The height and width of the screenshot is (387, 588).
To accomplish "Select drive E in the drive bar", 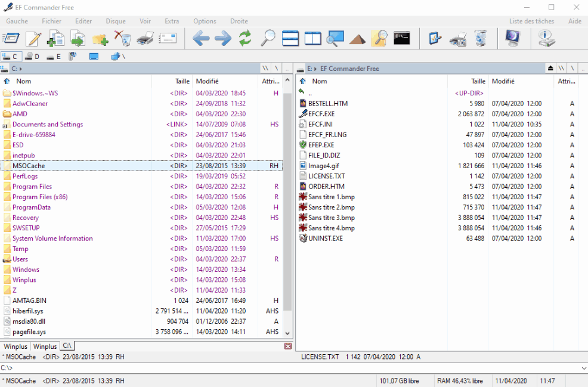I will click(54, 57).
